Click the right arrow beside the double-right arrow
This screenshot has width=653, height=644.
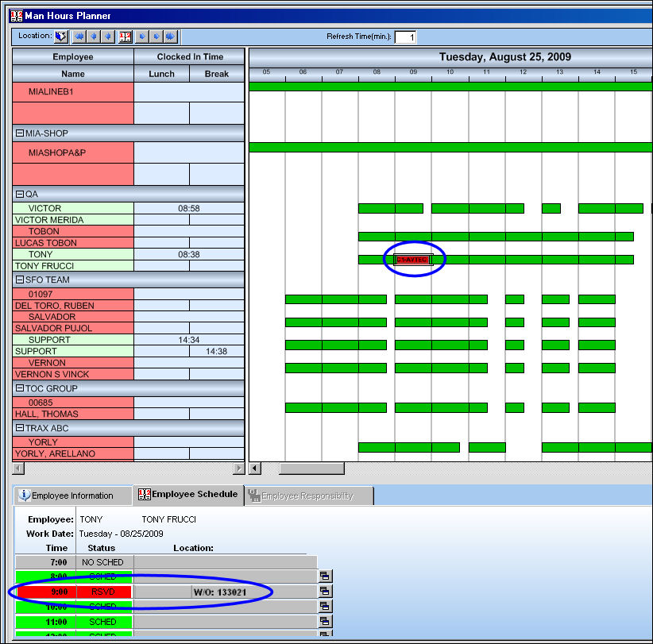point(156,37)
